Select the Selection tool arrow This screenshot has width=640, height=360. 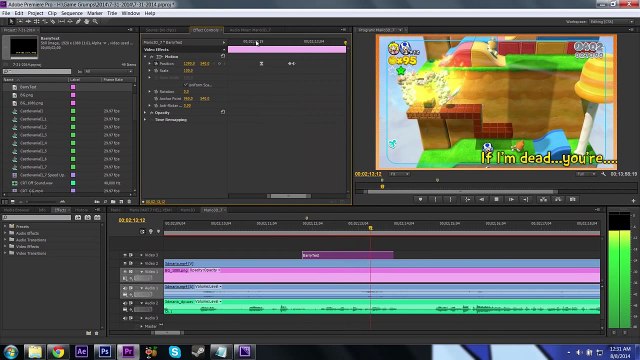coord(11,22)
